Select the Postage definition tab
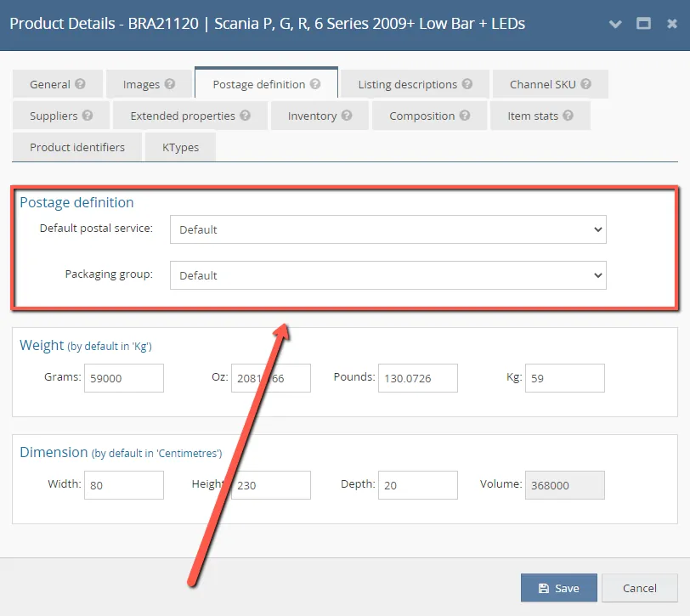The width and height of the screenshot is (690, 616). click(x=266, y=83)
